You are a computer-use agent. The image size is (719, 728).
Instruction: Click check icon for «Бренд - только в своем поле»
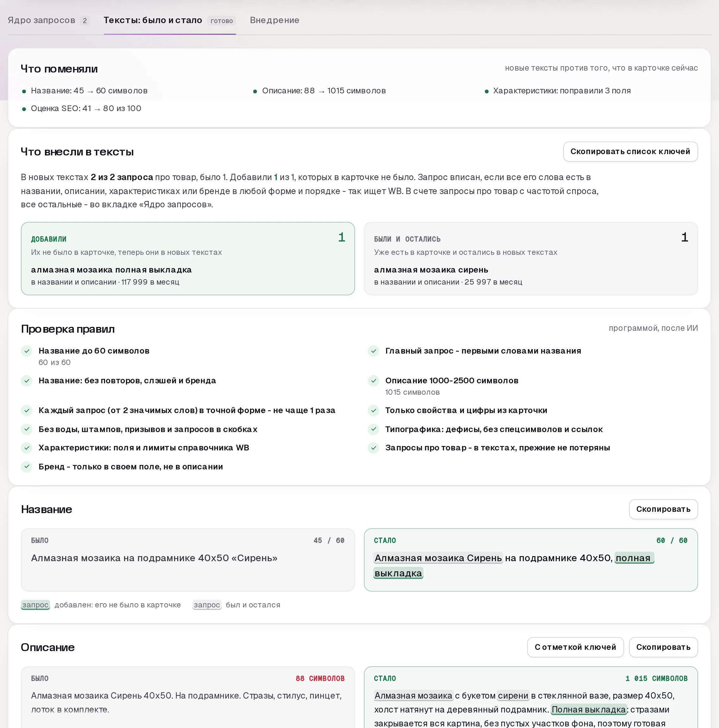pyautogui.click(x=27, y=467)
